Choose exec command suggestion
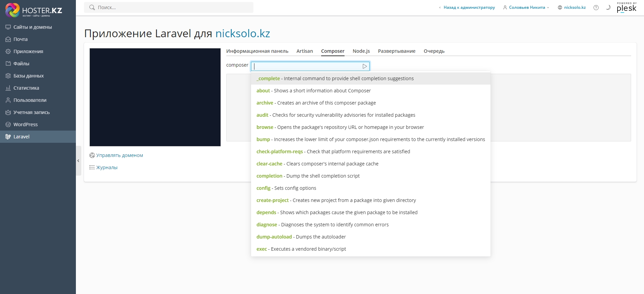Image resolution: width=644 pixels, height=294 pixels. click(371, 249)
